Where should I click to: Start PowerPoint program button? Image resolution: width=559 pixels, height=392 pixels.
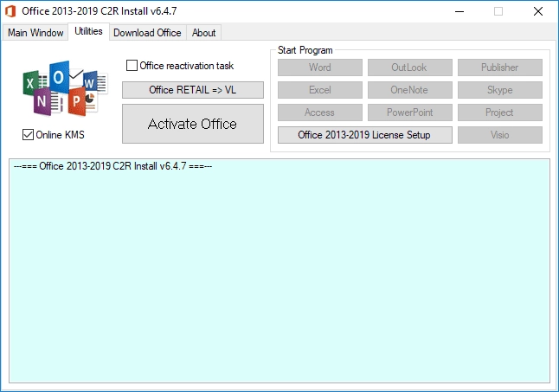[x=410, y=112]
